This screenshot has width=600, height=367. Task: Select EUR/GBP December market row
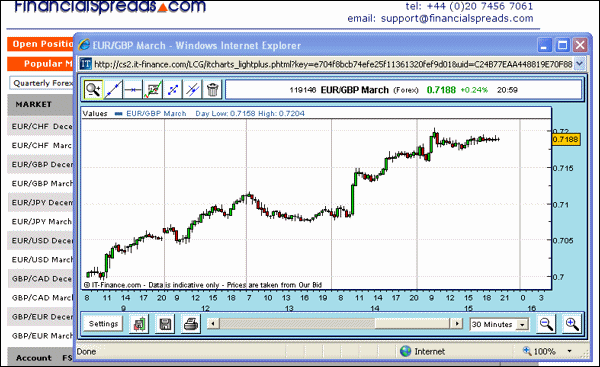coord(41,165)
